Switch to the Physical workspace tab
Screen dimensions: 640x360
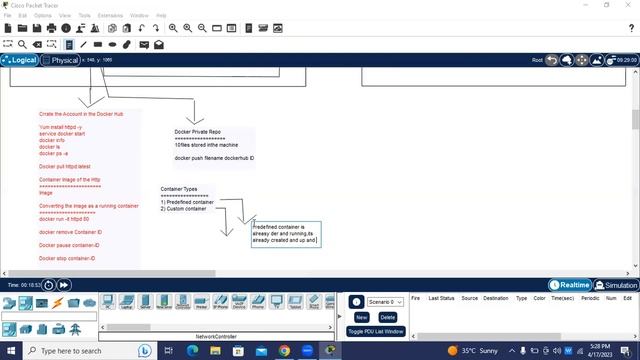click(x=60, y=60)
